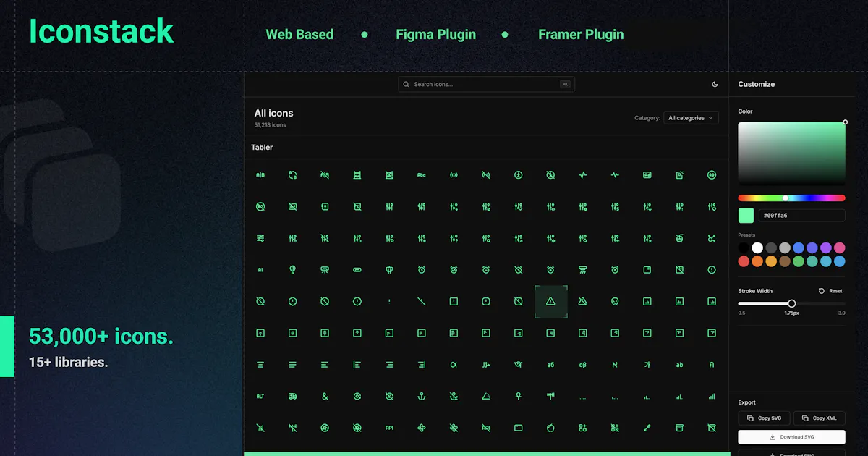The width and height of the screenshot is (868, 456).
Task: Select the orange preset color
Action: click(757, 261)
